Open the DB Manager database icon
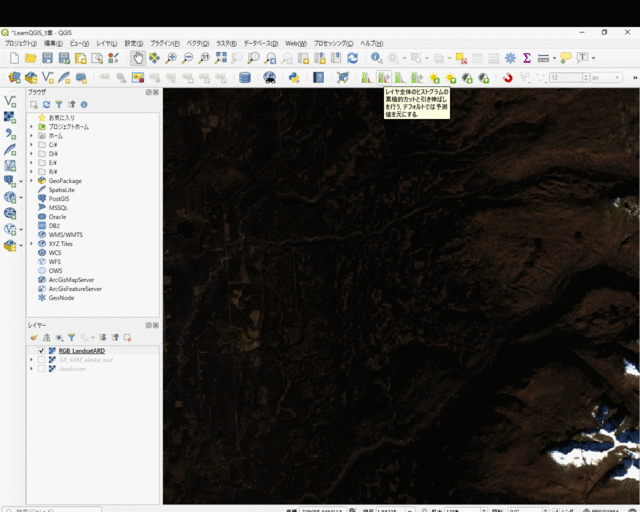Screen dimensions: 640x512 tap(244, 77)
